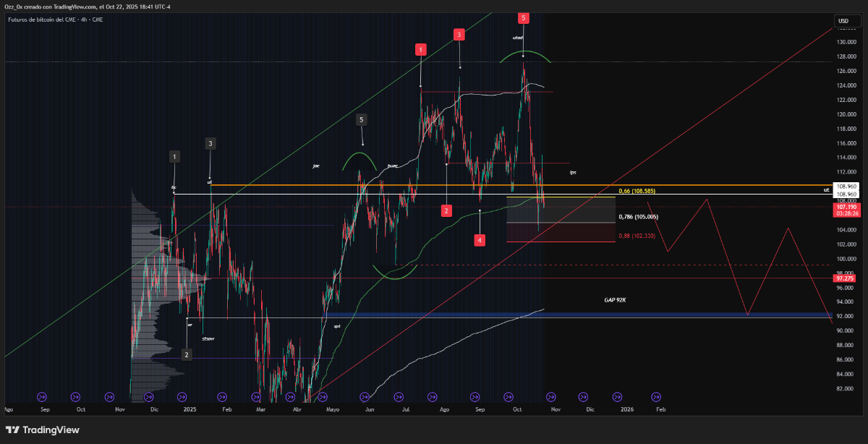Click the rightmost purple event marker near Feb
This screenshot has height=444, width=868.
(655, 396)
